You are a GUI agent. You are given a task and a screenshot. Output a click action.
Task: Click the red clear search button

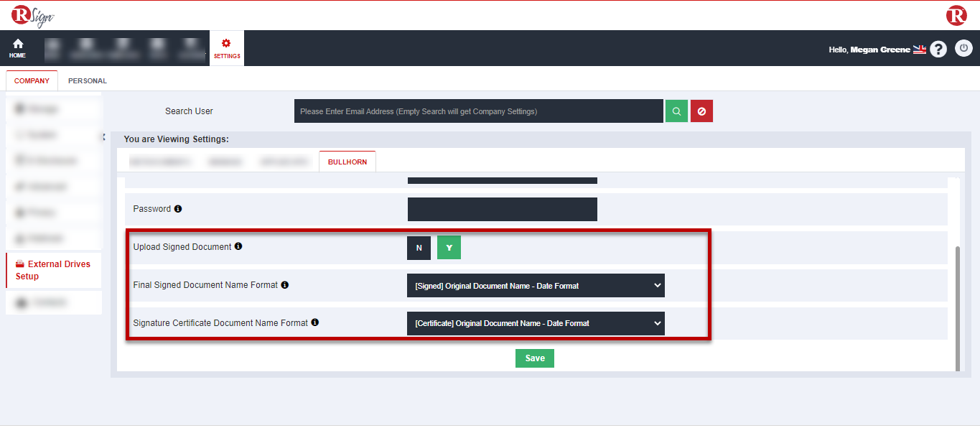pyautogui.click(x=701, y=111)
